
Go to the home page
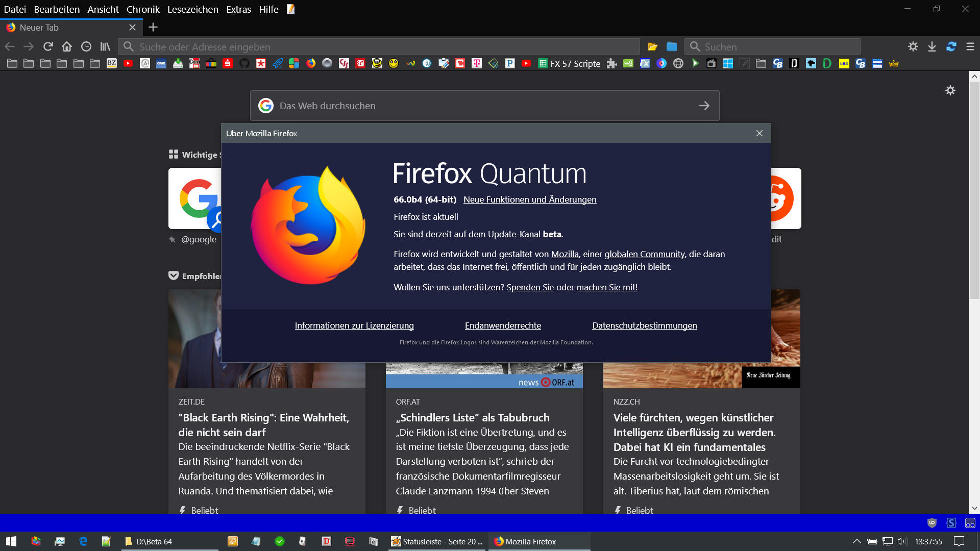(x=67, y=46)
